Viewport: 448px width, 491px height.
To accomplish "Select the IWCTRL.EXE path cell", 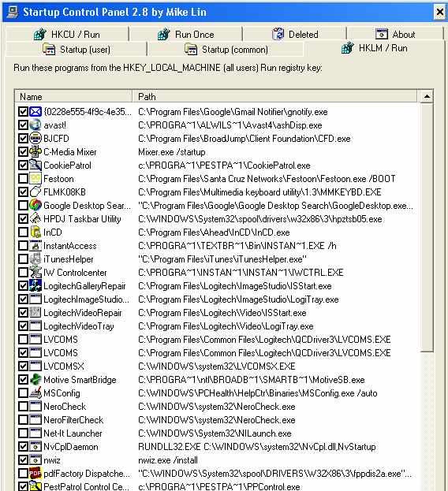I will pyautogui.click(x=241, y=273).
